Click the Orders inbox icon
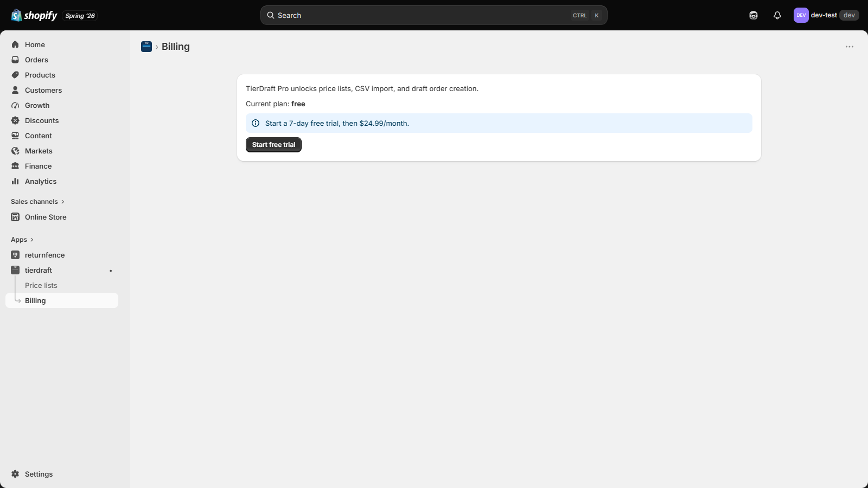Screen dimensions: 868x488 15,60
